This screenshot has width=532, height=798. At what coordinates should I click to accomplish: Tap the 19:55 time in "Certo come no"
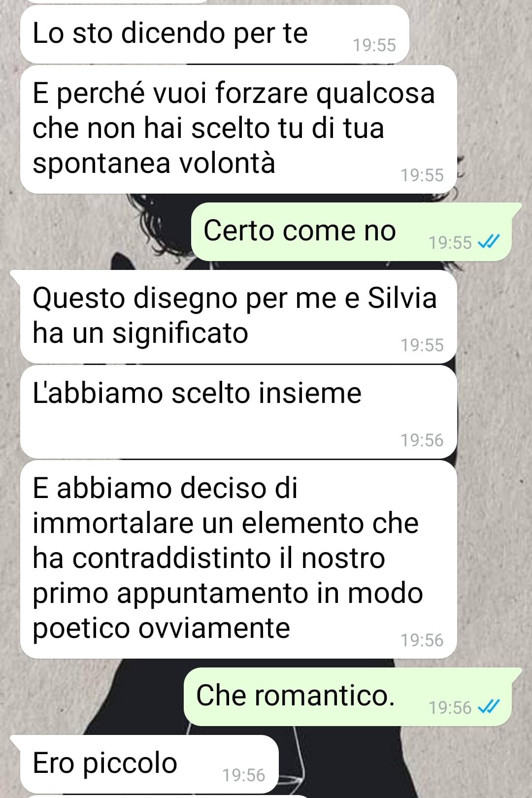[450, 242]
